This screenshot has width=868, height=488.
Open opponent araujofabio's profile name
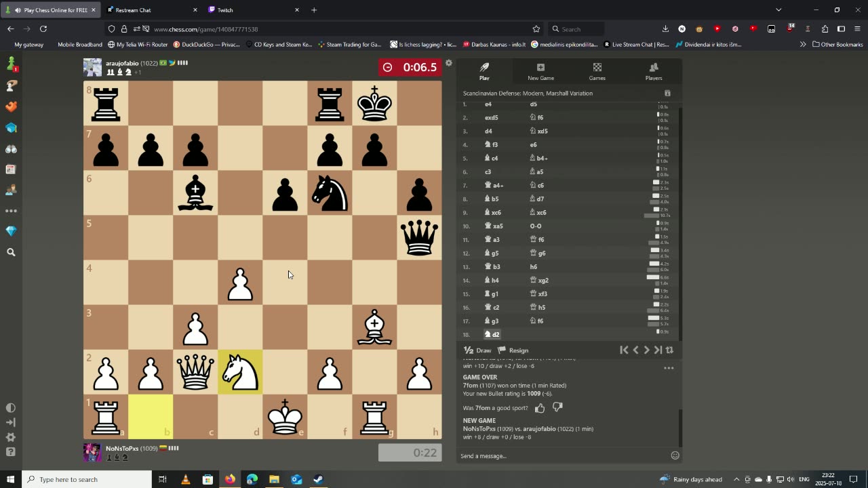pos(122,63)
